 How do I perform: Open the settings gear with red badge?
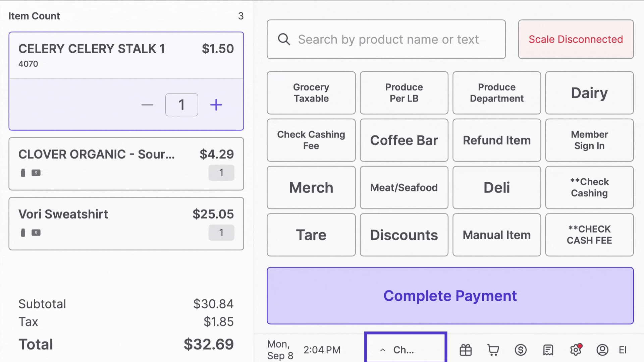(576, 350)
